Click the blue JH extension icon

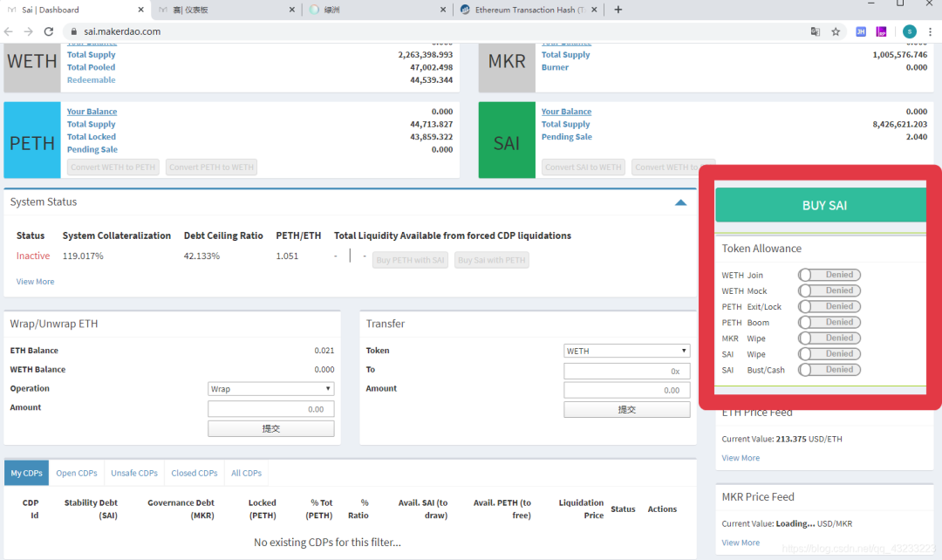(861, 32)
